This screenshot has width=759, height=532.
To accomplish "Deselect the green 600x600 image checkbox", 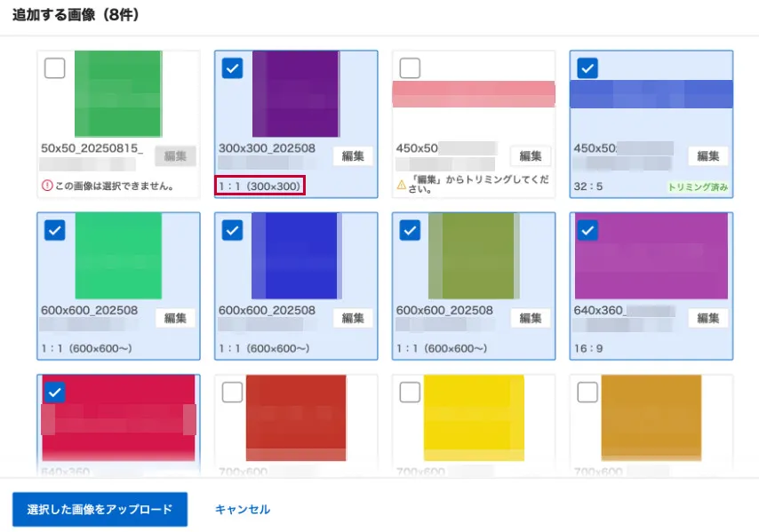I will (x=54, y=230).
